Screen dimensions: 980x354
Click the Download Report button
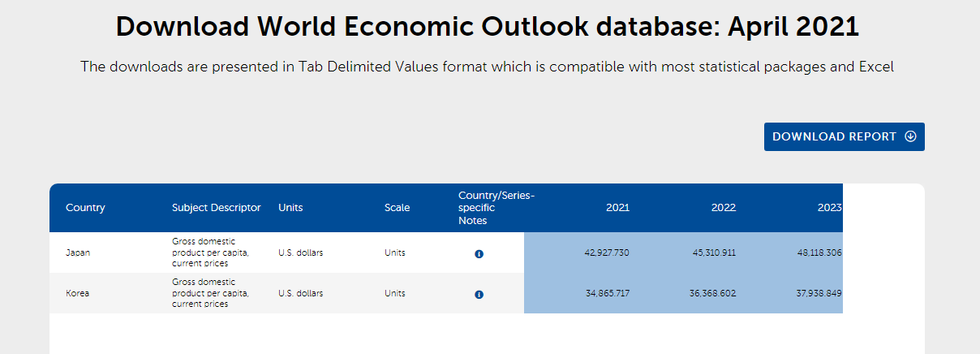pos(834,136)
